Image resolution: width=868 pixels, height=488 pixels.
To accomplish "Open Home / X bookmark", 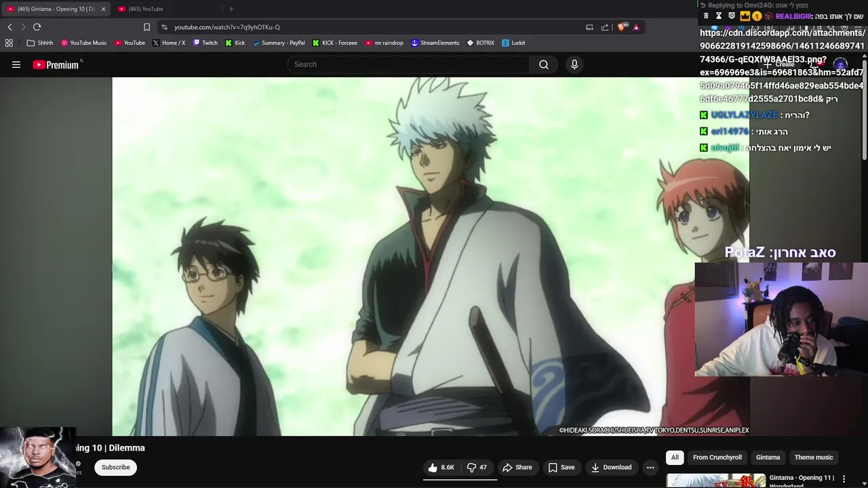I will (x=169, y=43).
